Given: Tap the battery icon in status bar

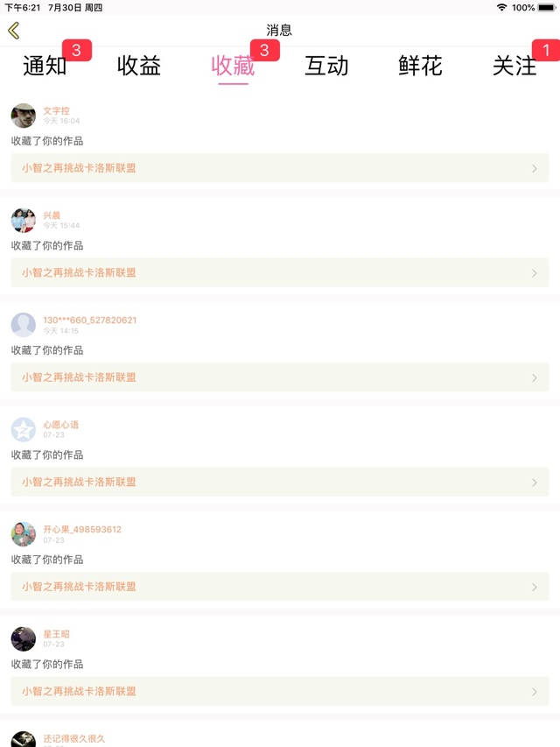Looking at the screenshot, I should (x=547, y=7).
